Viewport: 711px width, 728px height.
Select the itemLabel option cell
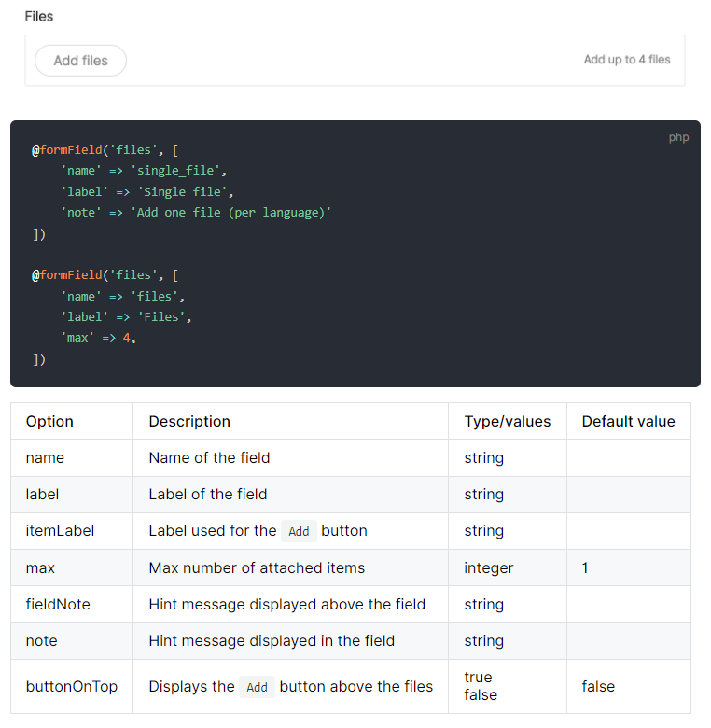72,531
